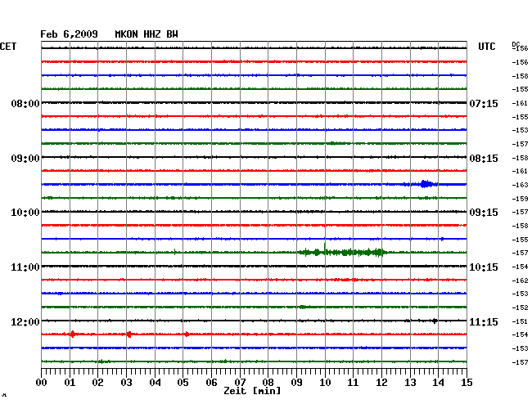The image size is (532, 404).
Task: Click the DC offset value "-152"
Action: coord(520,307)
